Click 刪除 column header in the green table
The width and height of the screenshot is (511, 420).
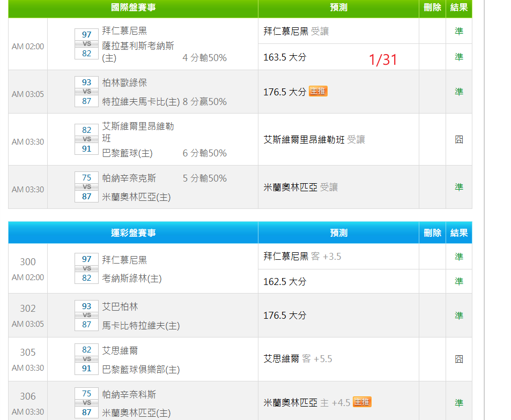tap(432, 7)
